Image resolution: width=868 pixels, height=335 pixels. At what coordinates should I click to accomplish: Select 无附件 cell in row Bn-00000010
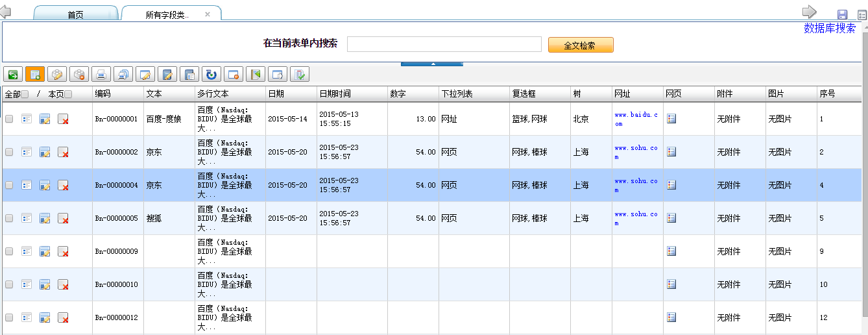click(729, 285)
